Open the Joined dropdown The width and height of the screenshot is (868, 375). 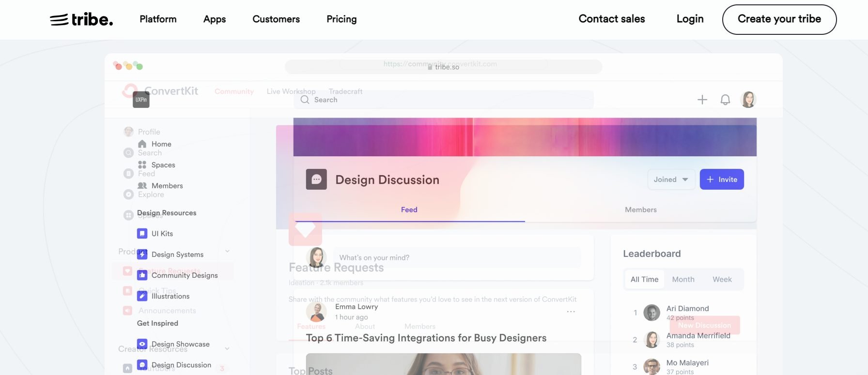click(671, 180)
